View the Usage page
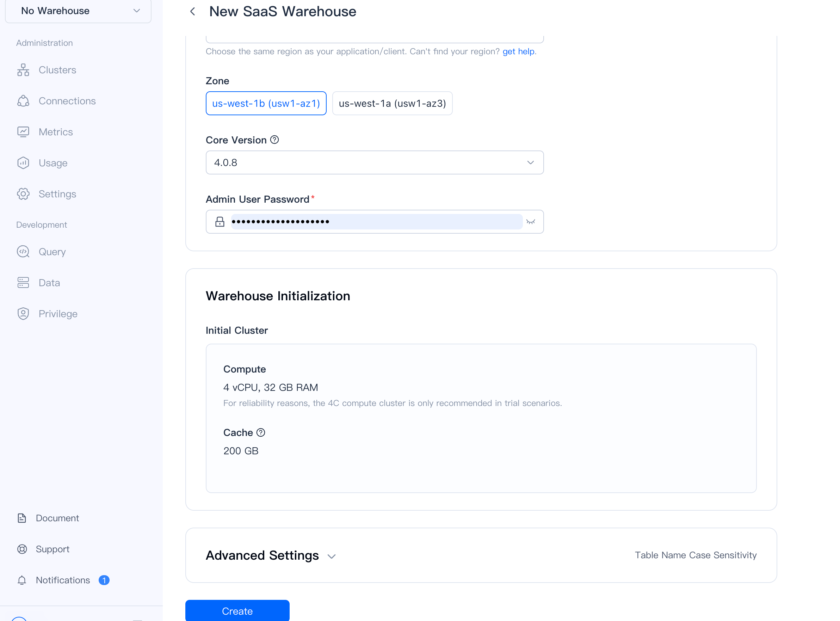Screen dimensions: 840x621 click(x=52, y=163)
